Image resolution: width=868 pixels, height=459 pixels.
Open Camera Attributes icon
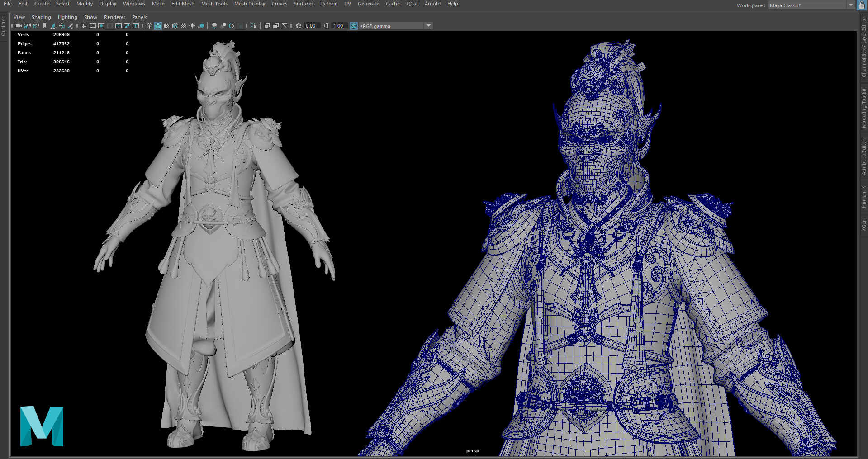[x=36, y=26]
